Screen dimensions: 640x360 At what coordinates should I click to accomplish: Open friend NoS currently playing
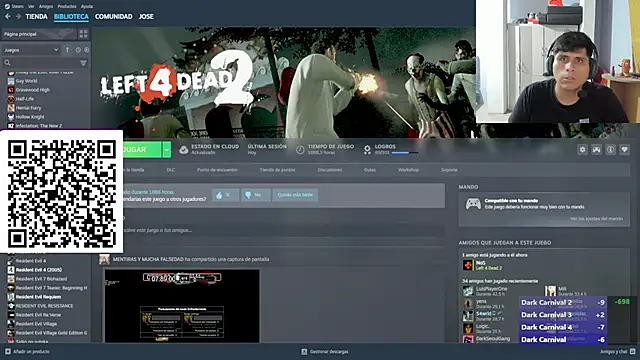(482, 265)
